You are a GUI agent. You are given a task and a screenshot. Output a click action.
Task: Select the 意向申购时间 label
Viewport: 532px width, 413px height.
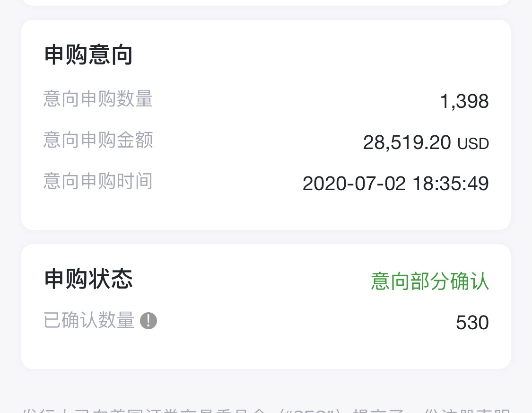[98, 181]
